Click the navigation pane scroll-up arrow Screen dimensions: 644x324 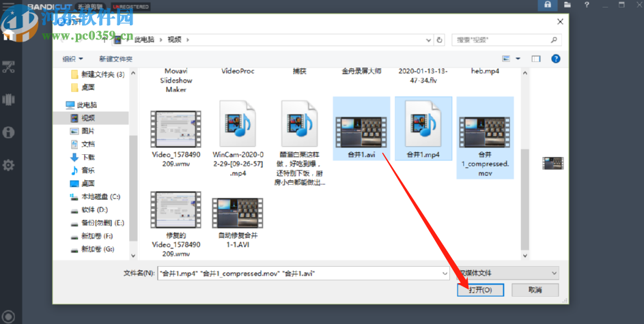point(133,73)
